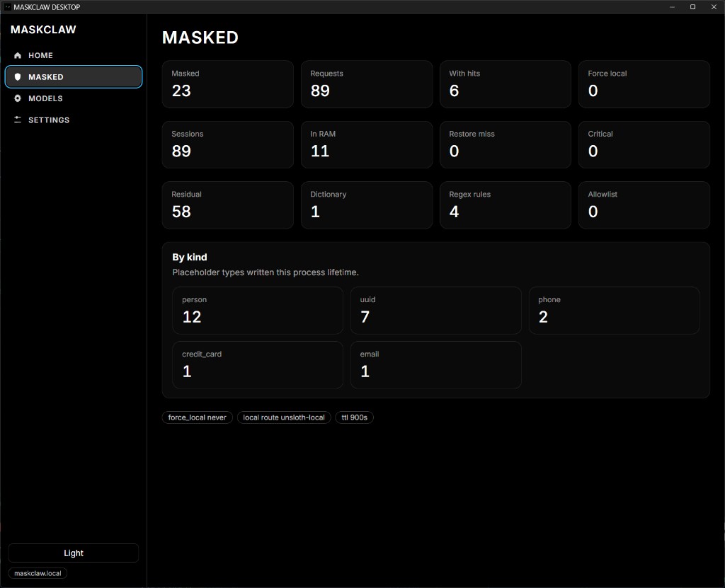Viewport: 725px width, 588px height.
Task: Select the MASKED navigation item
Action: pos(74,76)
